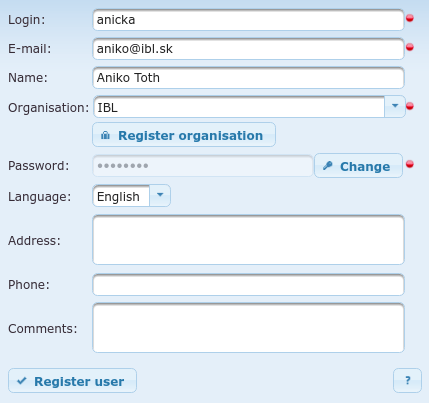This screenshot has width=429, height=403.
Task: Click the Register organisation button
Action: [x=184, y=135]
